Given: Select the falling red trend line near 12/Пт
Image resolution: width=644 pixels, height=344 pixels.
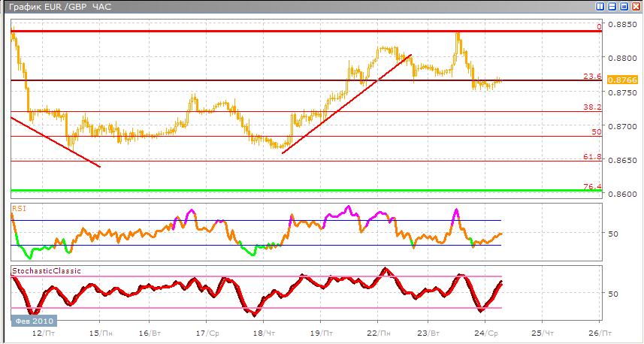Looking at the screenshot, I should point(56,142).
